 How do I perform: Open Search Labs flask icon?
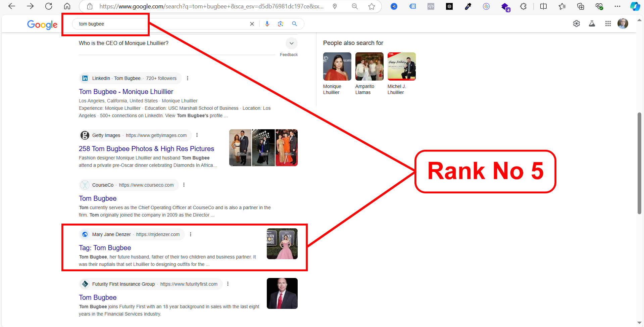[x=592, y=24]
